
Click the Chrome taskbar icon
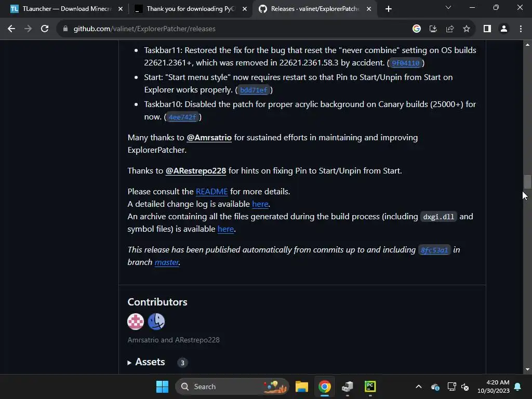click(325, 387)
